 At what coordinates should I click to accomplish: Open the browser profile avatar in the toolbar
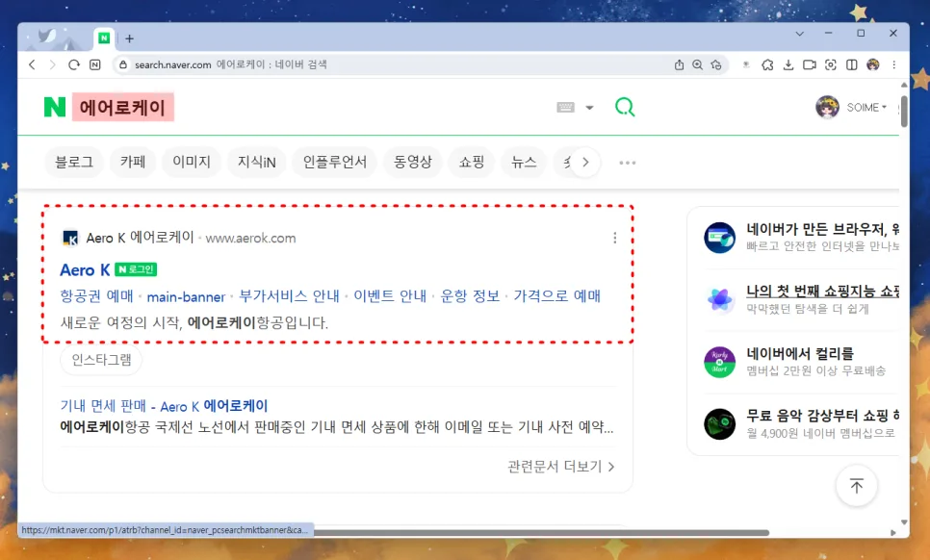coord(872,64)
